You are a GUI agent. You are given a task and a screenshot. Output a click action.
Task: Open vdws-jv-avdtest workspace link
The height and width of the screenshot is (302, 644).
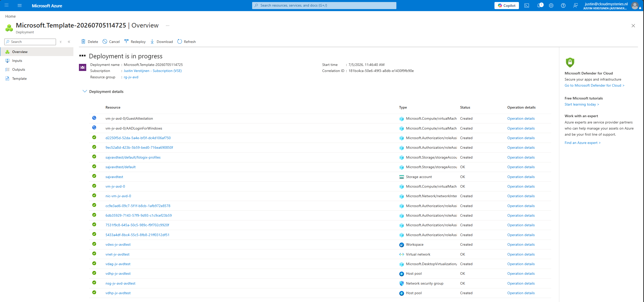pos(118,244)
